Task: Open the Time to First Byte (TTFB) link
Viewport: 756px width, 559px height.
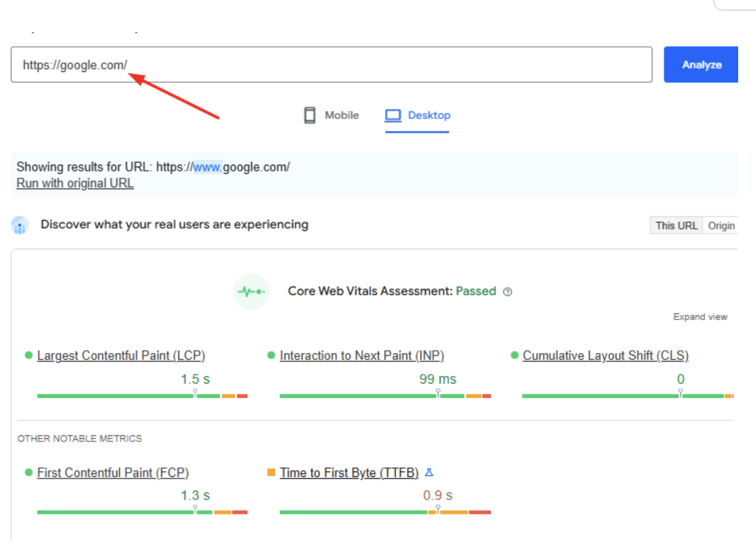Action: pyautogui.click(x=349, y=473)
